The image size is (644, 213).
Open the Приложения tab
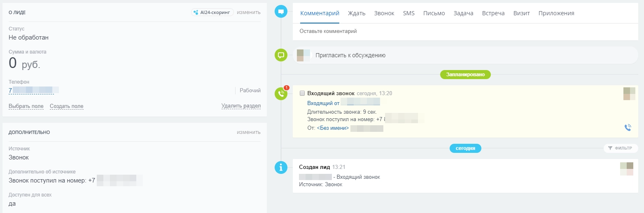point(556,13)
